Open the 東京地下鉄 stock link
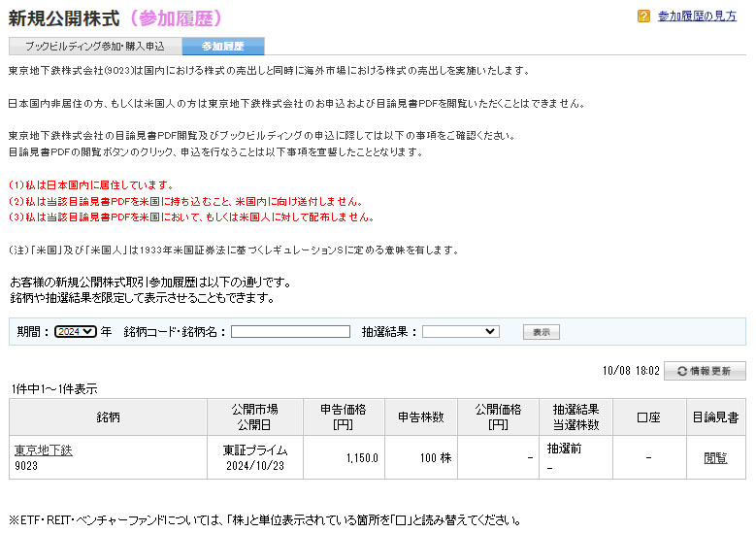 [x=44, y=450]
